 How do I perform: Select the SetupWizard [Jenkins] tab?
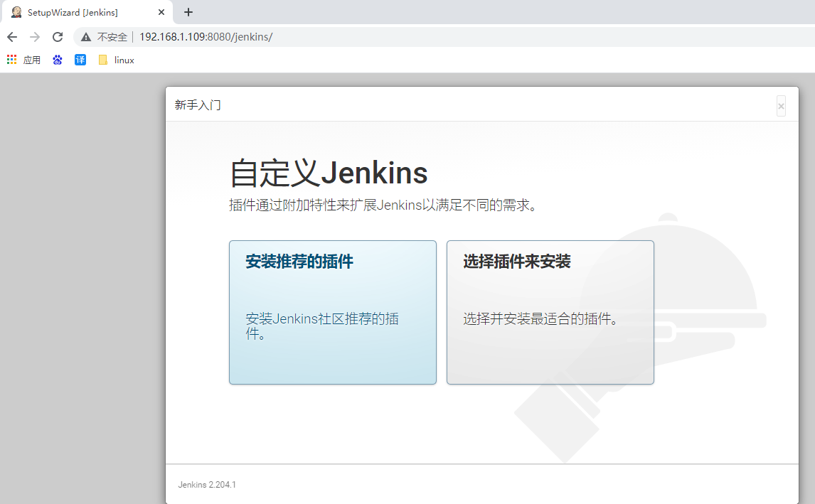(87, 12)
